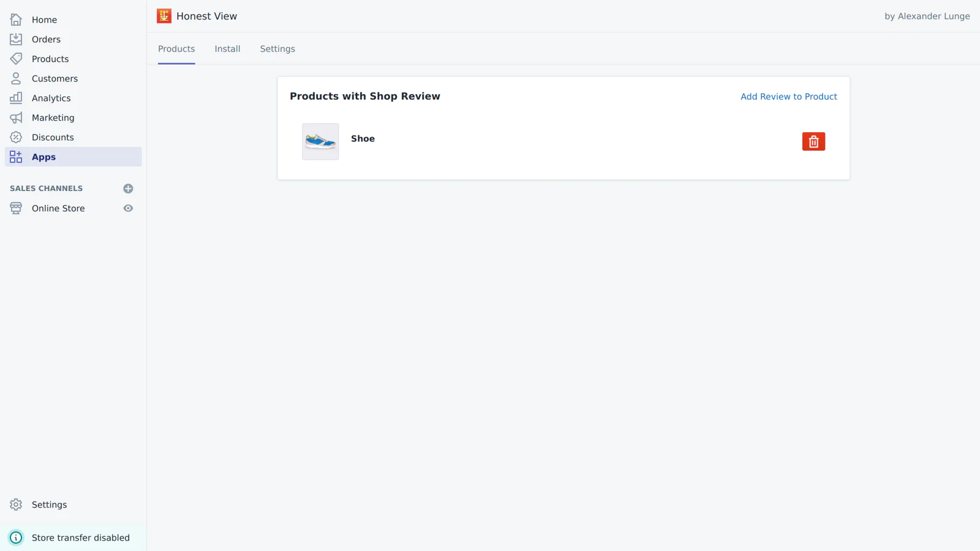Screen dimensions: 980x551
Task: Click the Sales Channels heading
Action: pyautogui.click(x=46, y=189)
